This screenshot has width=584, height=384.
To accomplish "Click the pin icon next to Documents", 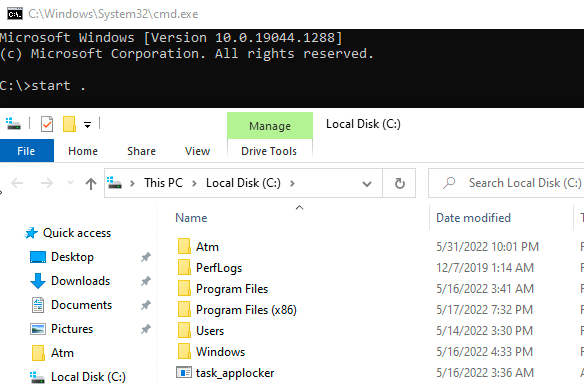I will pyautogui.click(x=146, y=305).
